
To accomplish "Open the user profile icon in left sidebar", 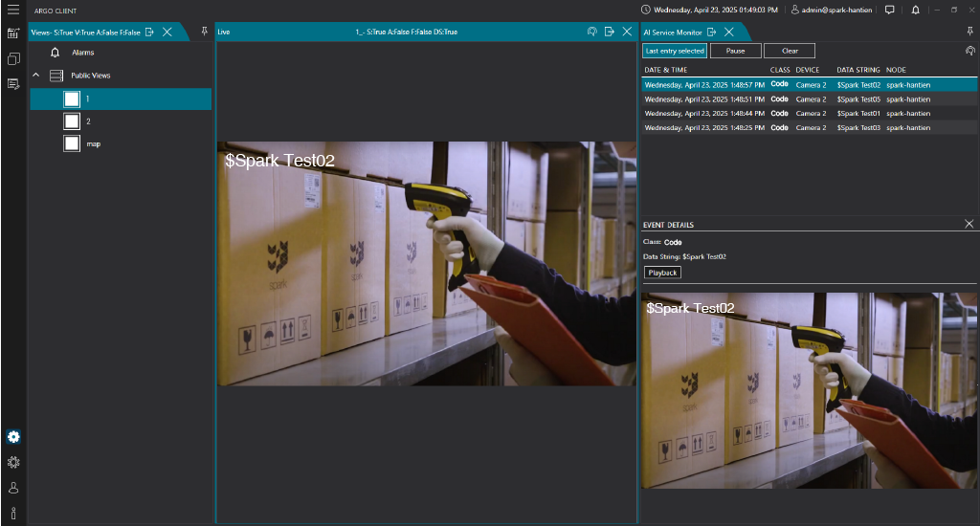I will (x=13, y=488).
